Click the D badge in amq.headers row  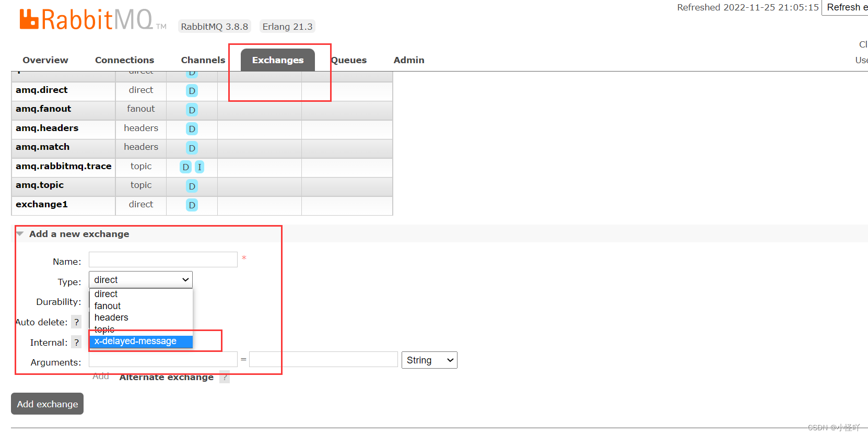coord(192,129)
